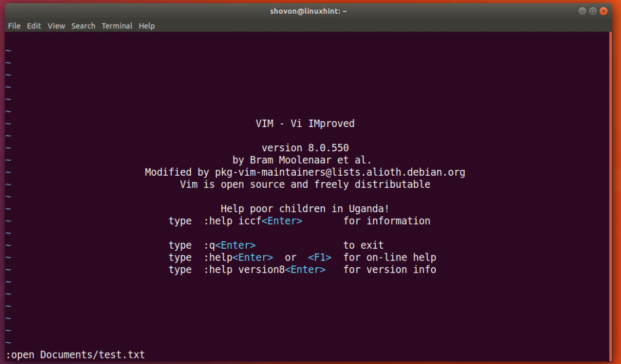Viewport: 621px width, 364px height.
Task: Close the terminal window
Action: [x=603, y=11]
